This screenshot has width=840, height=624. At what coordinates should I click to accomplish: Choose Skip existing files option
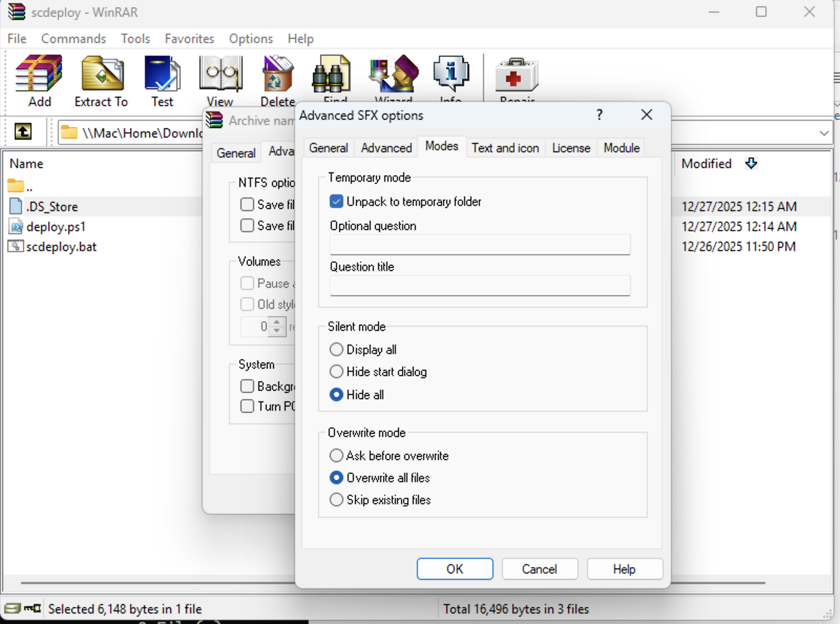tap(337, 500)
